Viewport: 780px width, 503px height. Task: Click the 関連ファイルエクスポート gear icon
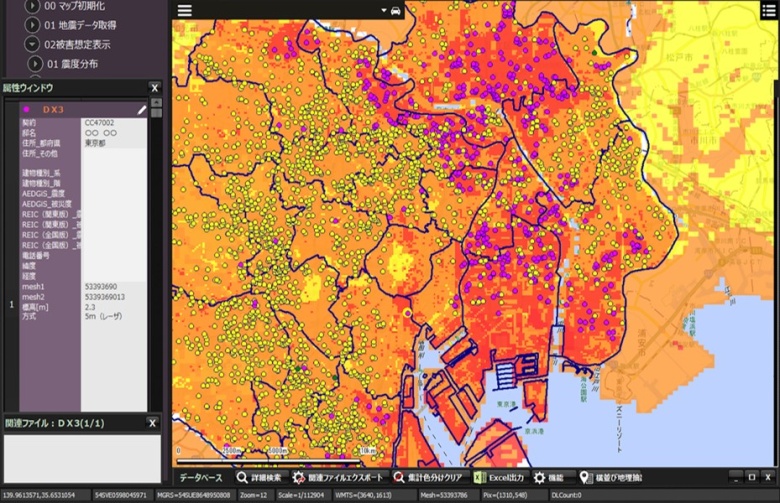[x=298, y=478]
